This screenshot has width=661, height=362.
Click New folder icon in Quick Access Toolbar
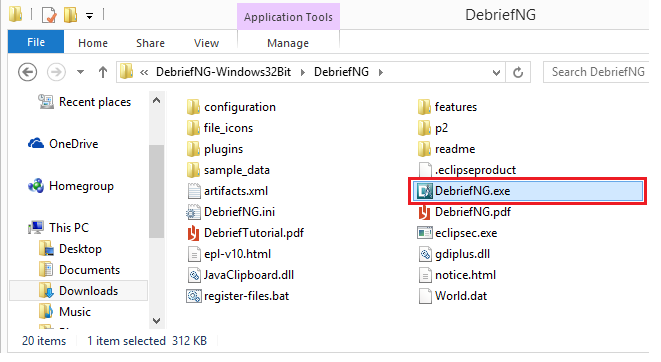click(70, 15)
